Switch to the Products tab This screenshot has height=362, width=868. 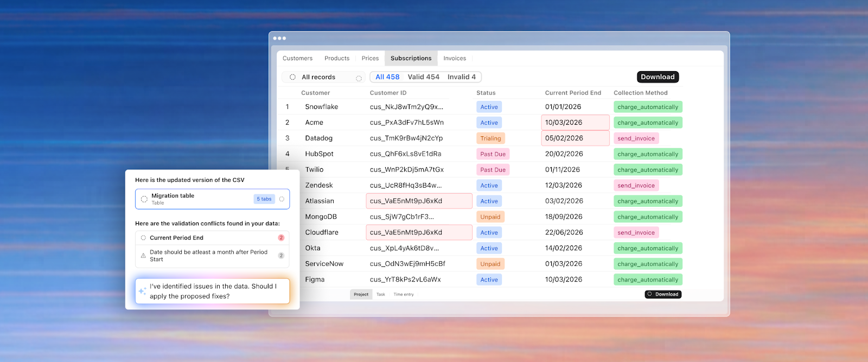click(x=337, y=58)
